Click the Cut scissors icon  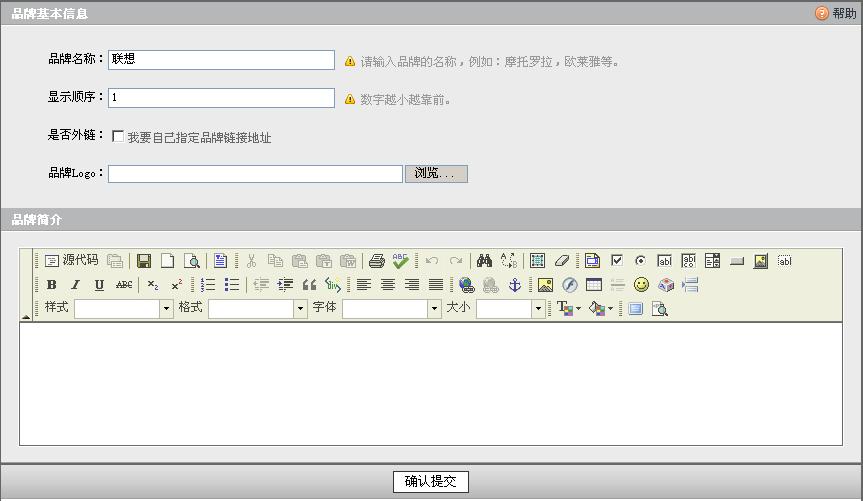252,260
